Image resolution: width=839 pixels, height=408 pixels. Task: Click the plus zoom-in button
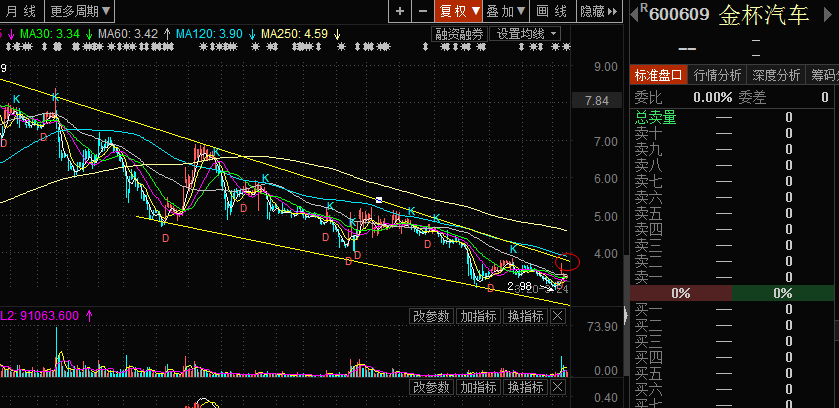click(x=400, y=11)
